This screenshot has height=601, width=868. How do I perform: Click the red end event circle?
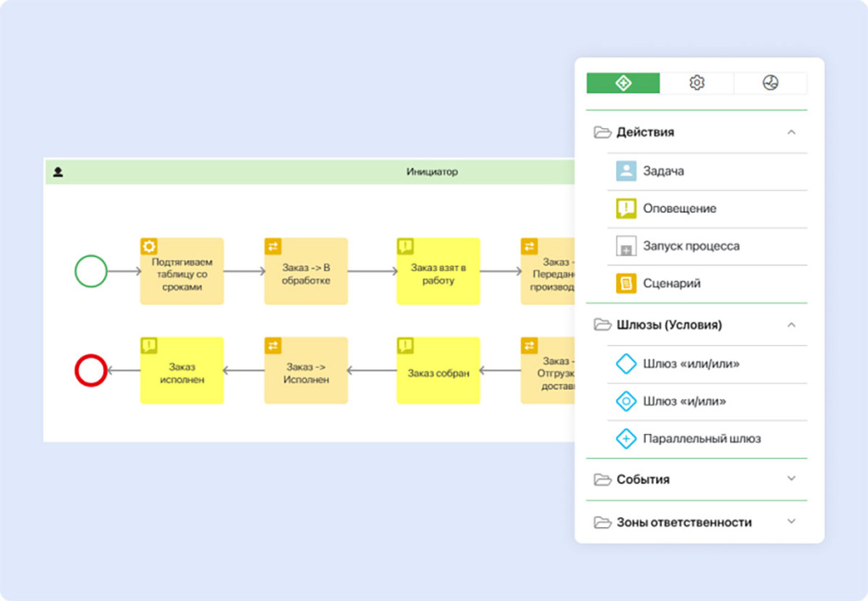click(91, 370)
